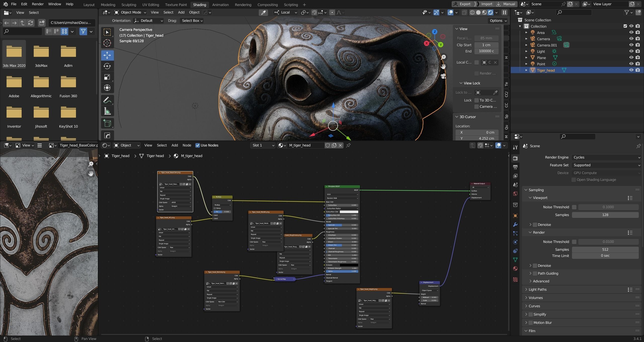Toggle camera view icon in viewport

click(x=443, y=76)
